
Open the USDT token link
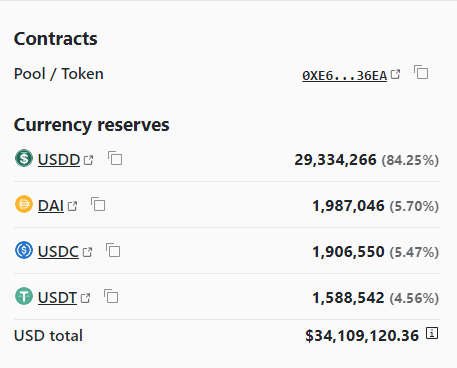57,298
